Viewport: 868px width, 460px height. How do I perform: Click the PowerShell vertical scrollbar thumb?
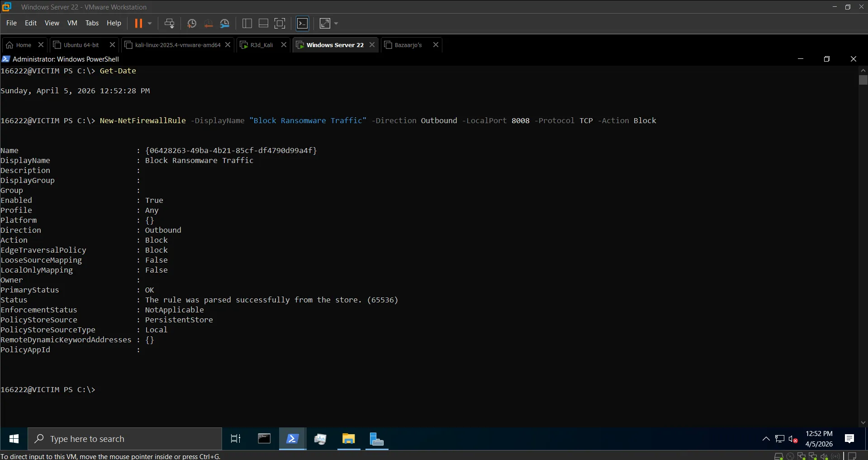[863, 80]
